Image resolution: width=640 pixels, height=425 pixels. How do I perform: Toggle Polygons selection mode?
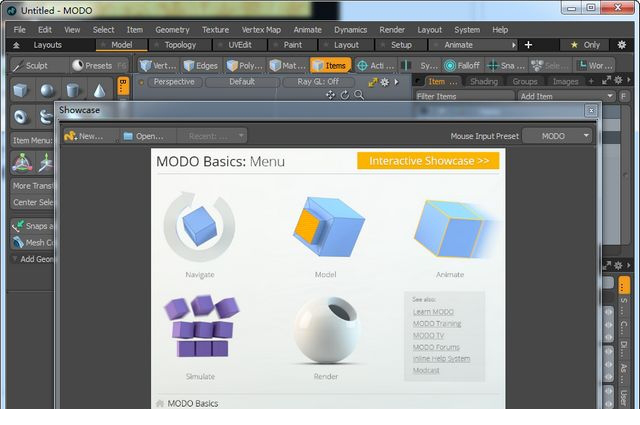244,65
